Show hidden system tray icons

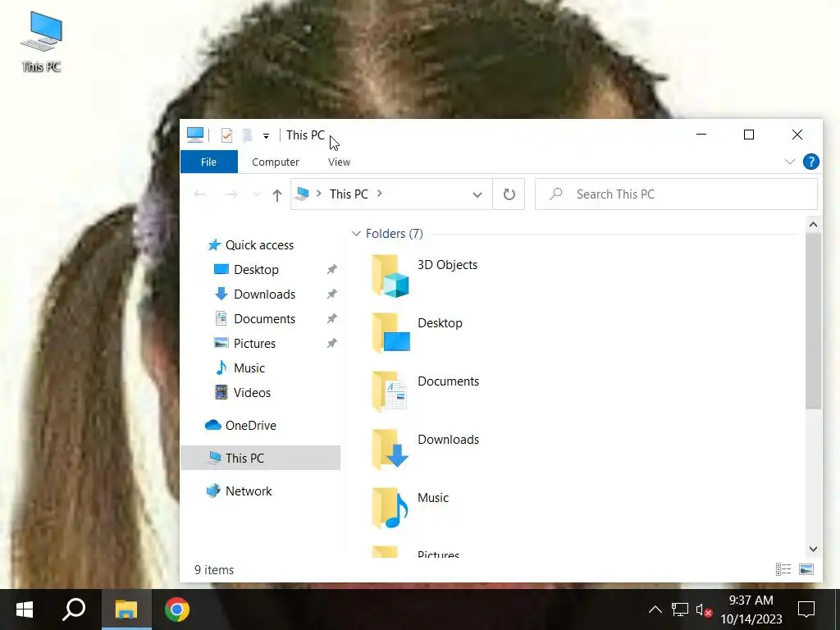tap(655, 609)
